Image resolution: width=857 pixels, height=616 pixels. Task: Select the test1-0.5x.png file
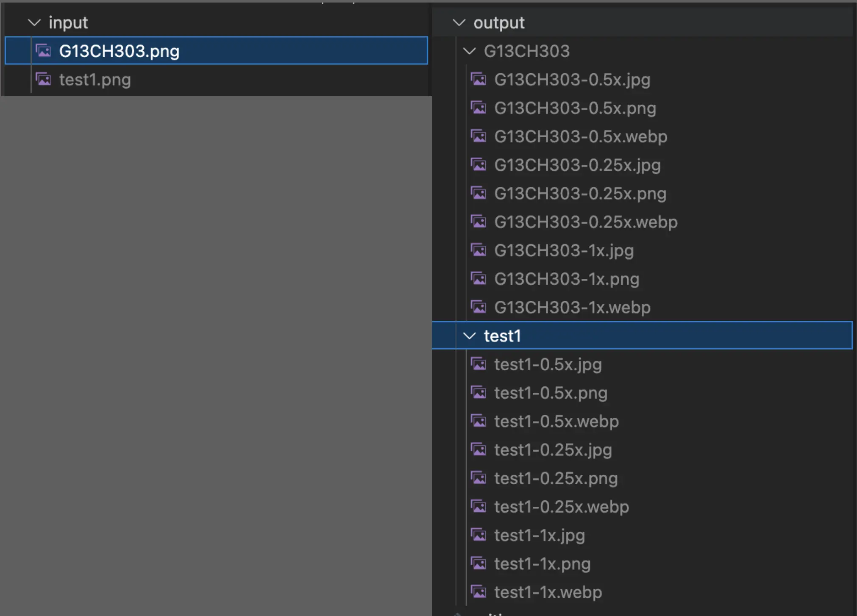(551, 393)
